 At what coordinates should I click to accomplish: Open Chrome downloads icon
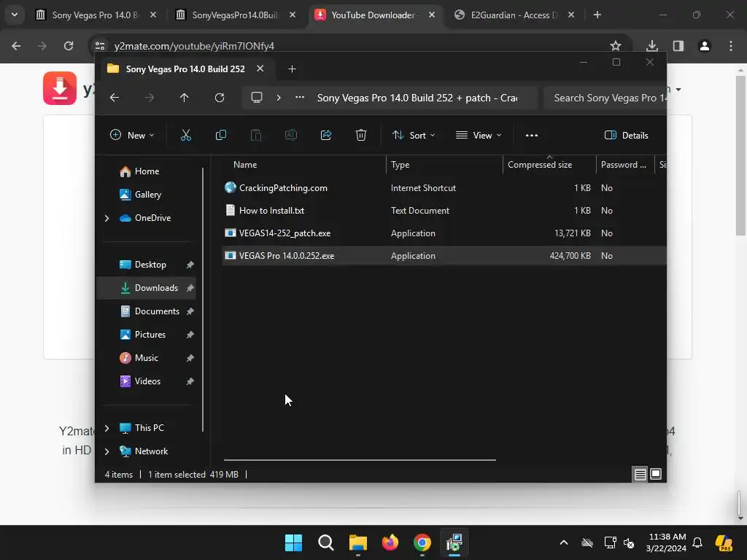pos(652,46)
